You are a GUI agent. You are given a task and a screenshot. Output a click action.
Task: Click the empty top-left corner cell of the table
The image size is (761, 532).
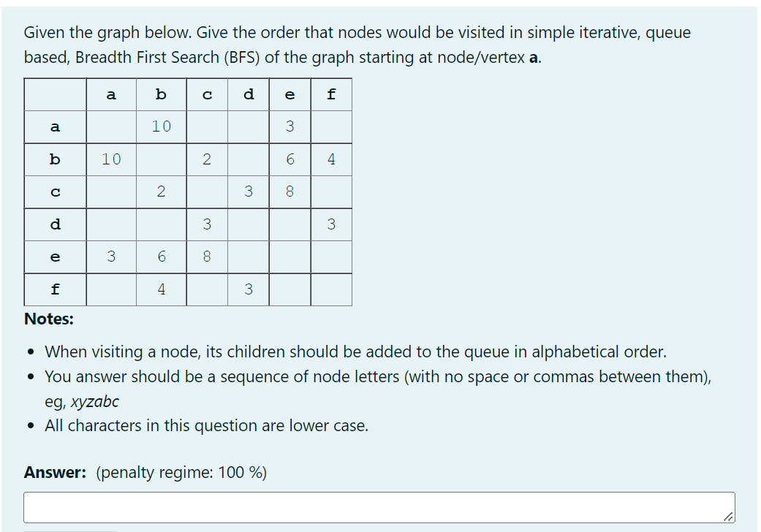pyautogui.click(x=54, y=94)
